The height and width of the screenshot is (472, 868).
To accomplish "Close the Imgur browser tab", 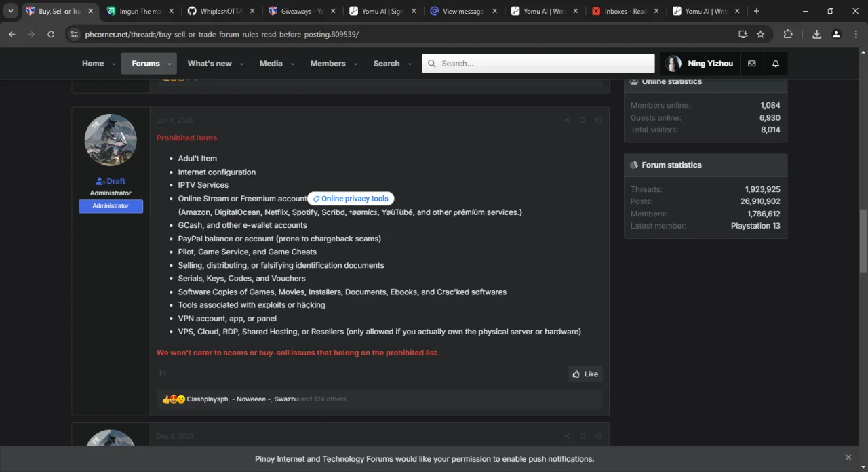I will click(172, 11).
